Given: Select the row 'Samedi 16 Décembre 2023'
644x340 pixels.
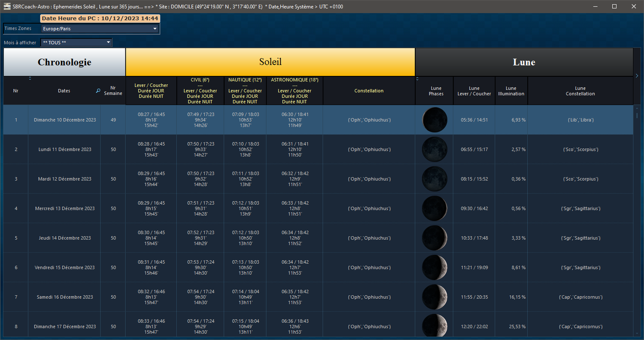Looking at the screenshot, I should 318,297.
